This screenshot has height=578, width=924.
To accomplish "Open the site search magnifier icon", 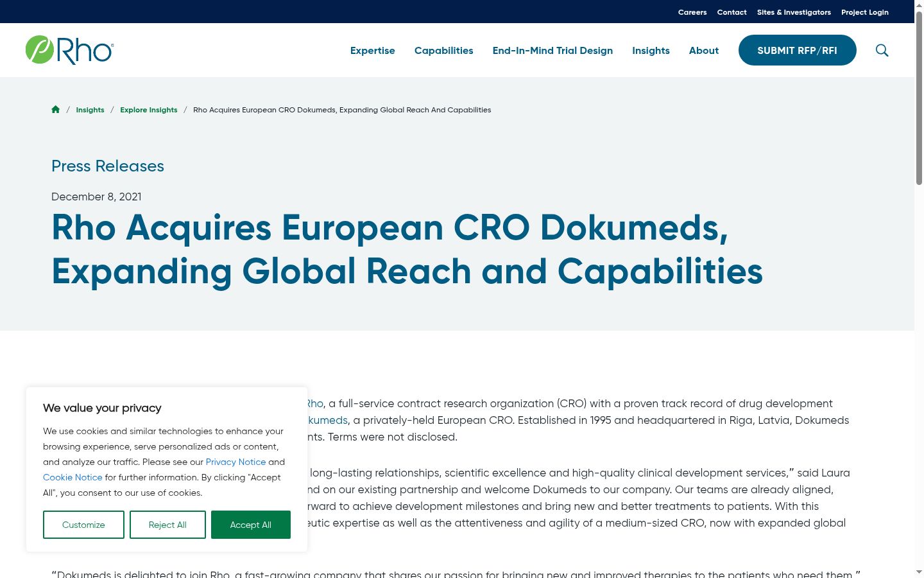I will point(882,50).
